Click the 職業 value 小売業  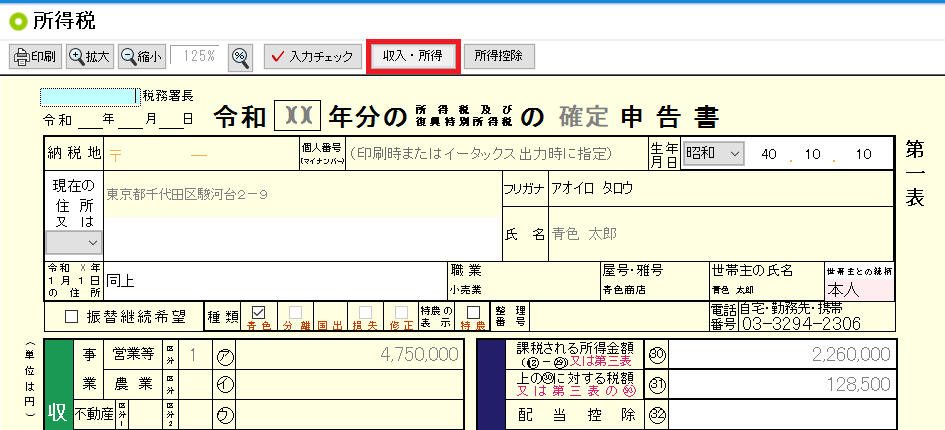click(x=465, y=290)
